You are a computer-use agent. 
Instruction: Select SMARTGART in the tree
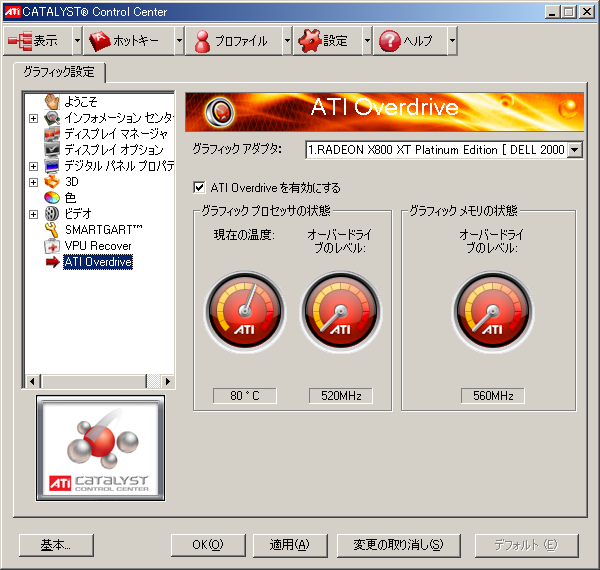pos(104,229)
